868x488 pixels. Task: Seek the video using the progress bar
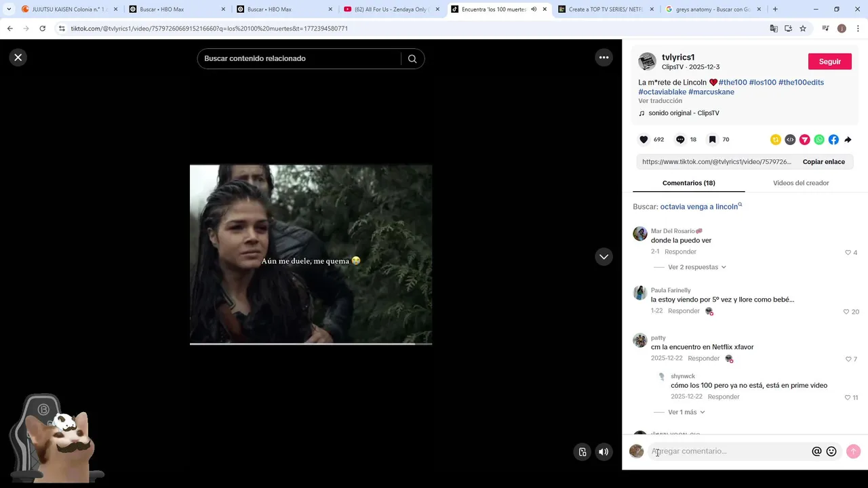pyautogui.click(x=311, y=344)
